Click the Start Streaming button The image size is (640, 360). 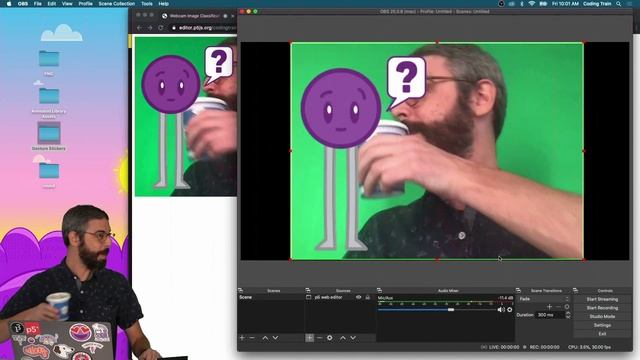tap(602, 299)
